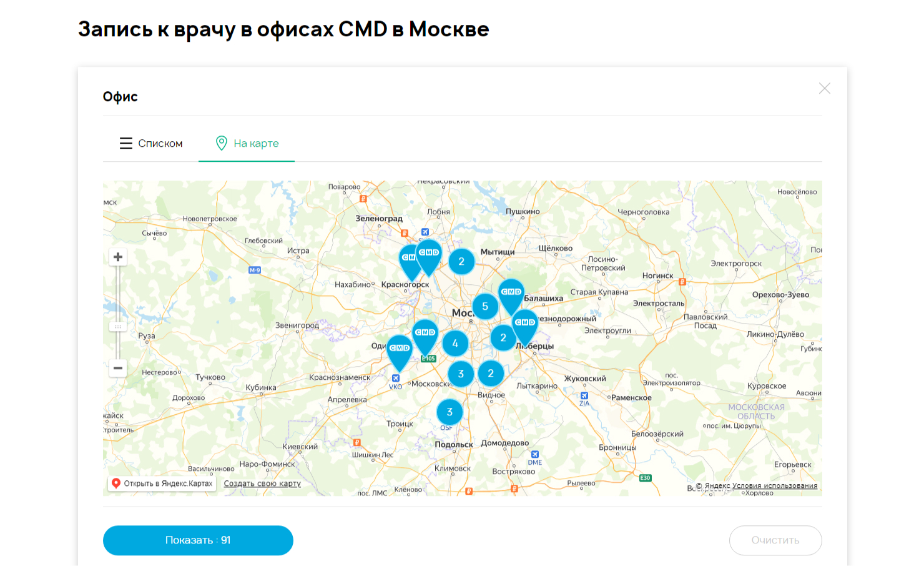Screen dimensions: 924x566
Task: Zoom in the map with plus button
Action: tap(118, 257)
